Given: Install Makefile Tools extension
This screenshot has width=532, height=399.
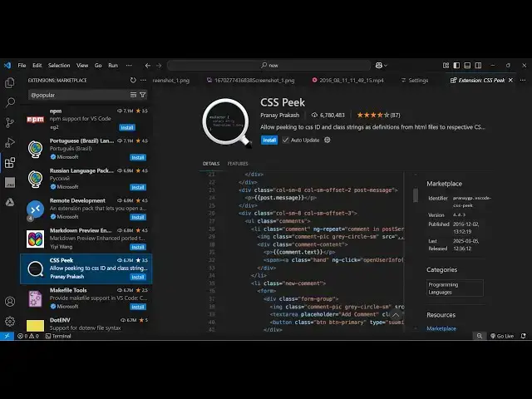Looking at the screenshot, I should [x=138, y=307].
